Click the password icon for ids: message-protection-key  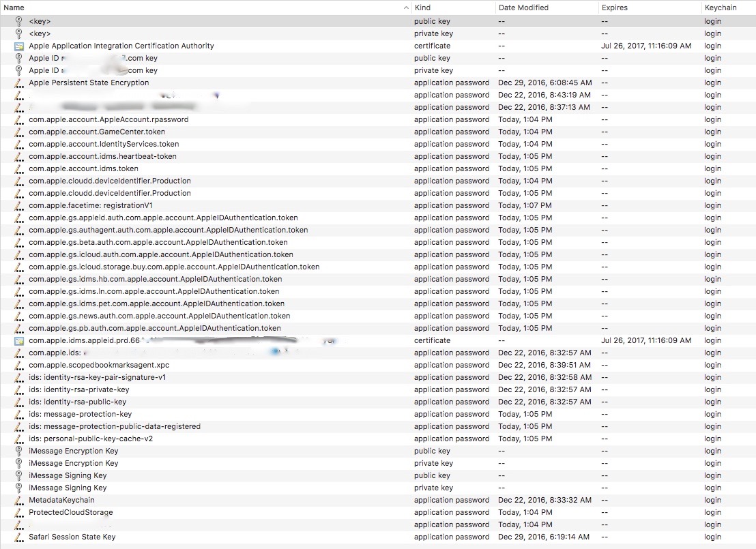tap(19, 415)
